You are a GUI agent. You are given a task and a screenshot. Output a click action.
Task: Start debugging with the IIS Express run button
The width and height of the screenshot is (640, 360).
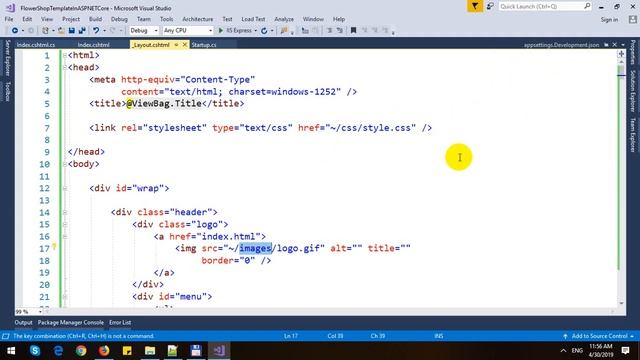pyautogui.click(x=235, y=31)
